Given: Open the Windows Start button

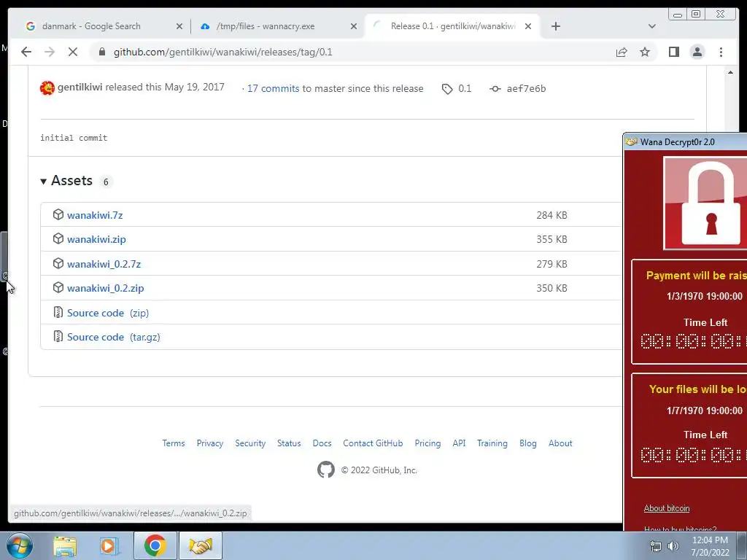Looking at the screenshot, I should (19, 545).
